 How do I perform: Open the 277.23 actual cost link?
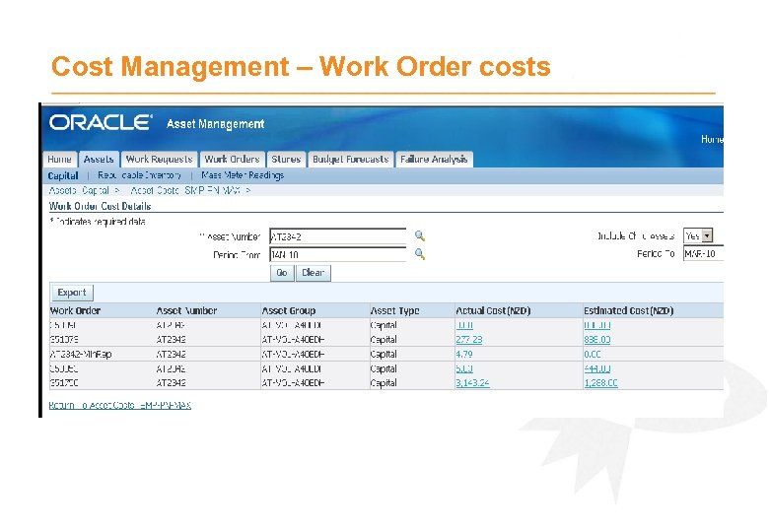point(469,340)
